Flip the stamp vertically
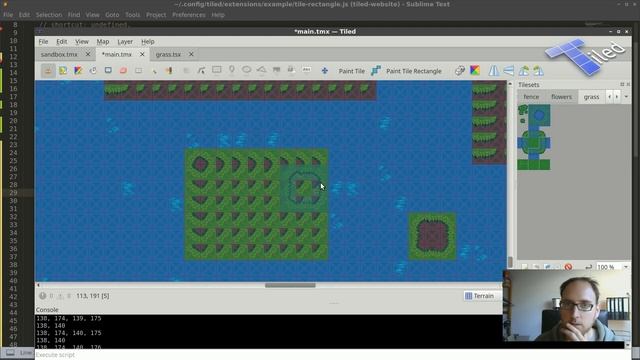 pos(509,71)
